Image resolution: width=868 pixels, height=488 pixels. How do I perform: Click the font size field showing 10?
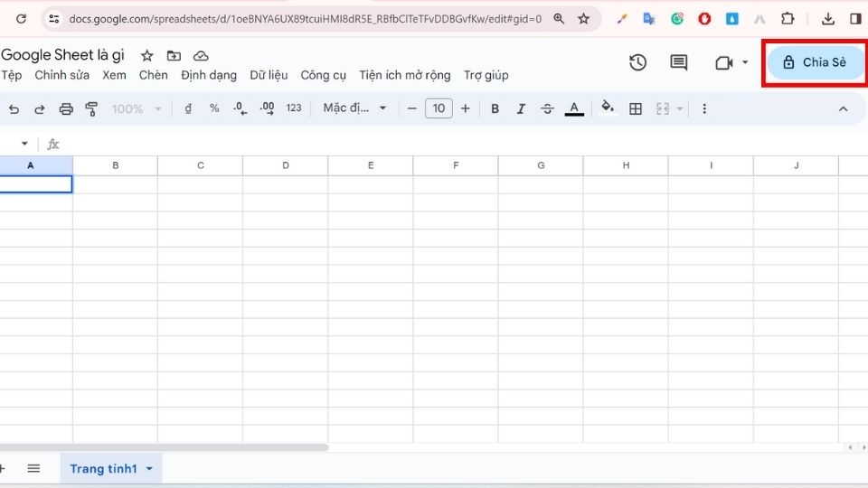[x=439, y=108]
